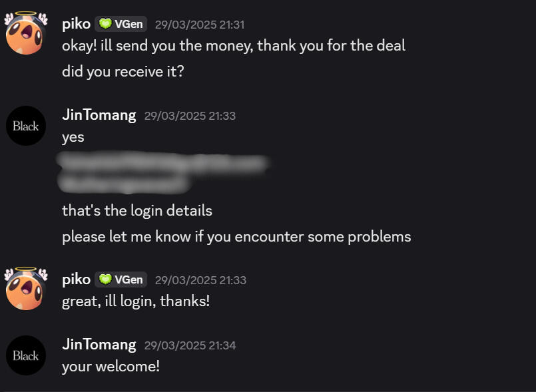536x392 pixels.
Task: Click JinTomang's avatar beside 'your welcome!'
Action: [x=26, y=355]
